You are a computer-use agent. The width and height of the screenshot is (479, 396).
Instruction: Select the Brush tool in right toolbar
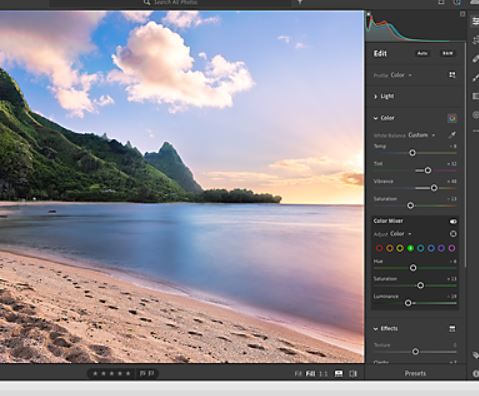pos(475,78)
